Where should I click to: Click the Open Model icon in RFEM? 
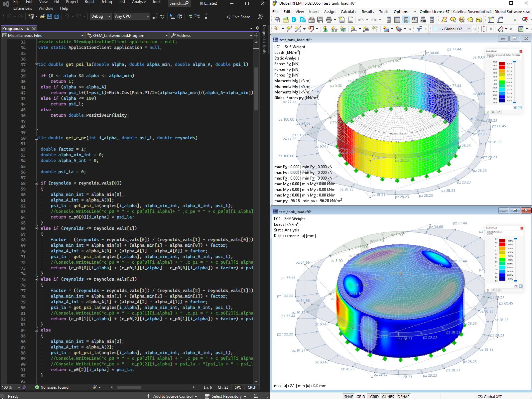tap(286, 20)
